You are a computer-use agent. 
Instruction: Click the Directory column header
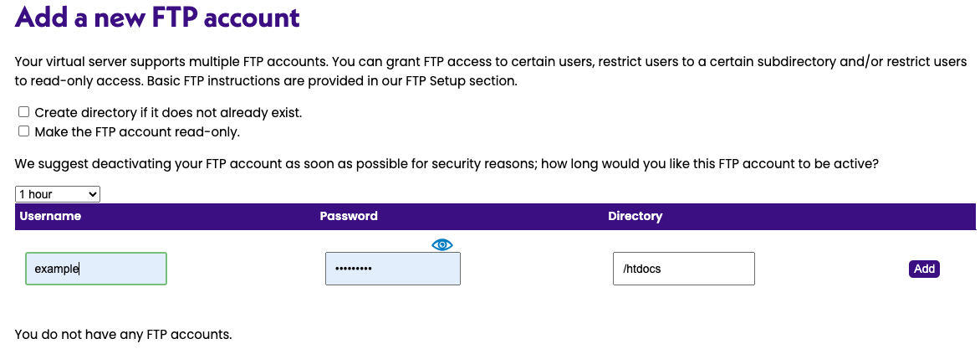tap(635, 216)
